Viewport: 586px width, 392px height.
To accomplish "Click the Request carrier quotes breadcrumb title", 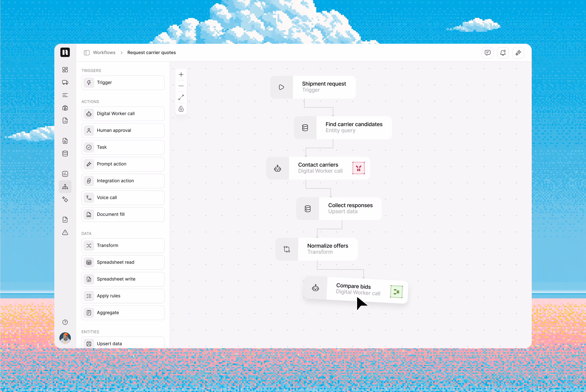I will pyautogui.click(x=151, y=52).
